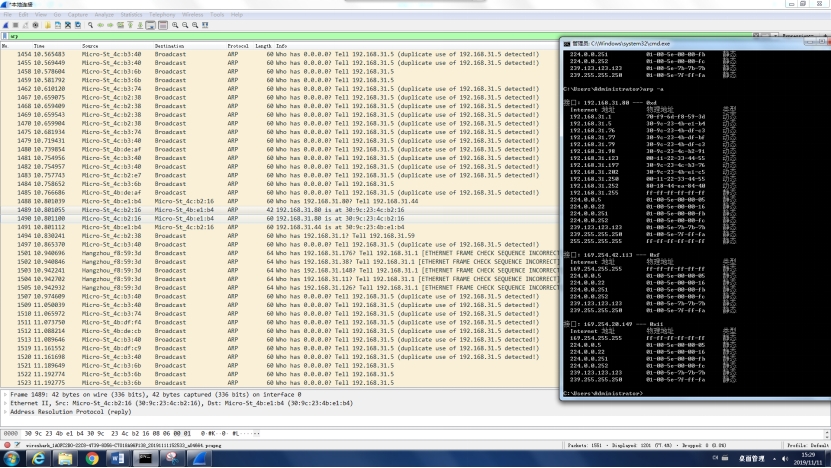Select packet number 1489 row
Viewport: 831px width, 468px height.
coord(280,210)
